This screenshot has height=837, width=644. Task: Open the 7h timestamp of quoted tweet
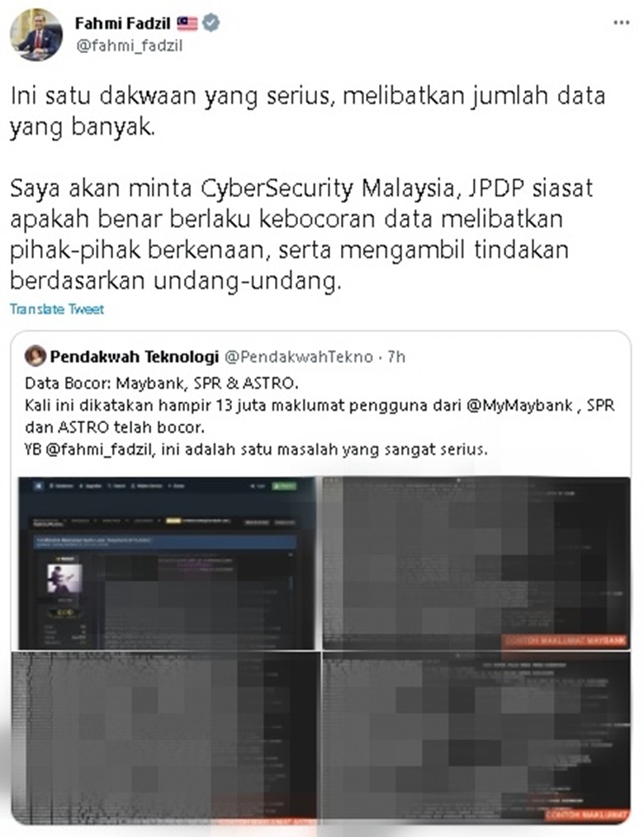coord(396,357)
